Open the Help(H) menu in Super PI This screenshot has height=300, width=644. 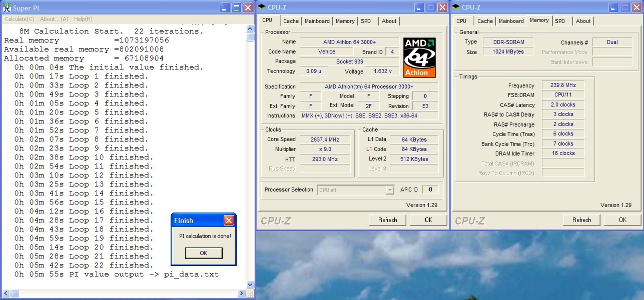83,19
